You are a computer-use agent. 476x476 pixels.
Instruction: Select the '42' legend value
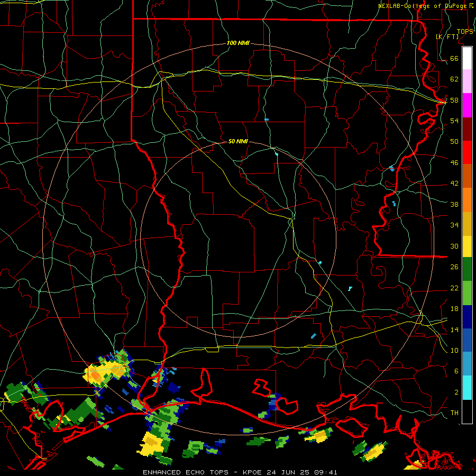click(454, 184)
